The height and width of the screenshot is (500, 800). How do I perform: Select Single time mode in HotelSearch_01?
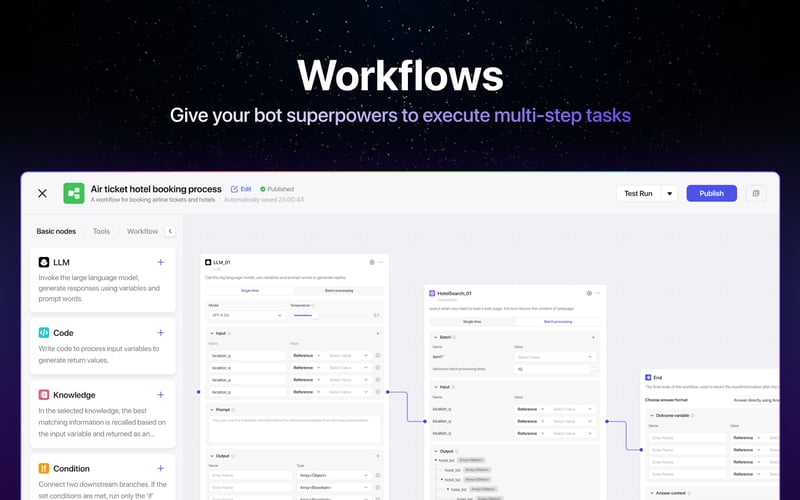472,322
